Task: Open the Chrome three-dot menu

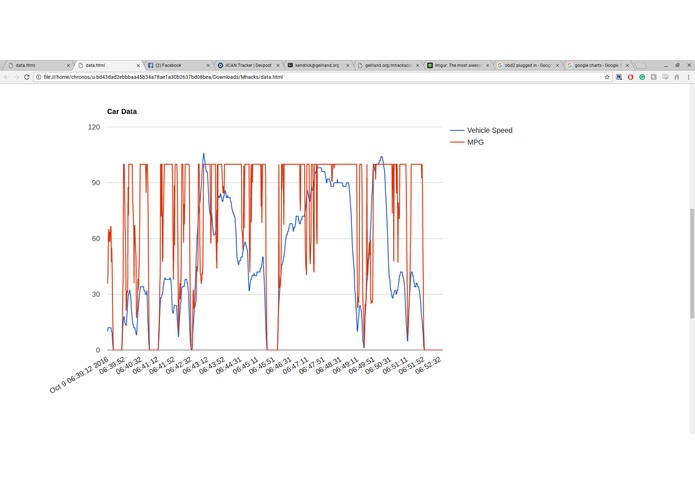Action: pos(688,77)
